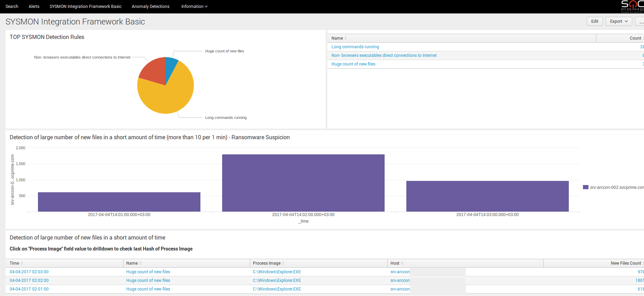Open the Search menu item
This screenshot has height=296, width=644.
12,7
